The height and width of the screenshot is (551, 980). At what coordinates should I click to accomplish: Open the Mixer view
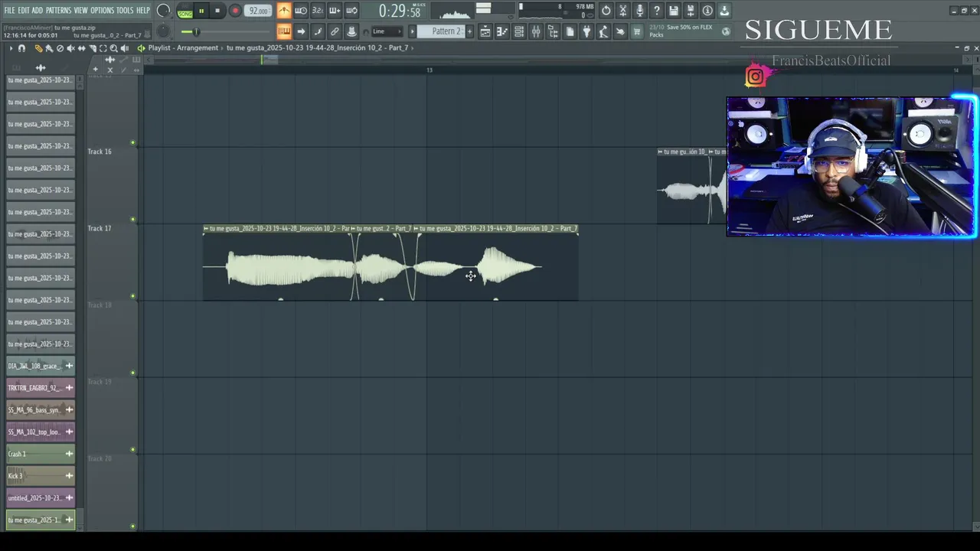(536, 31)
